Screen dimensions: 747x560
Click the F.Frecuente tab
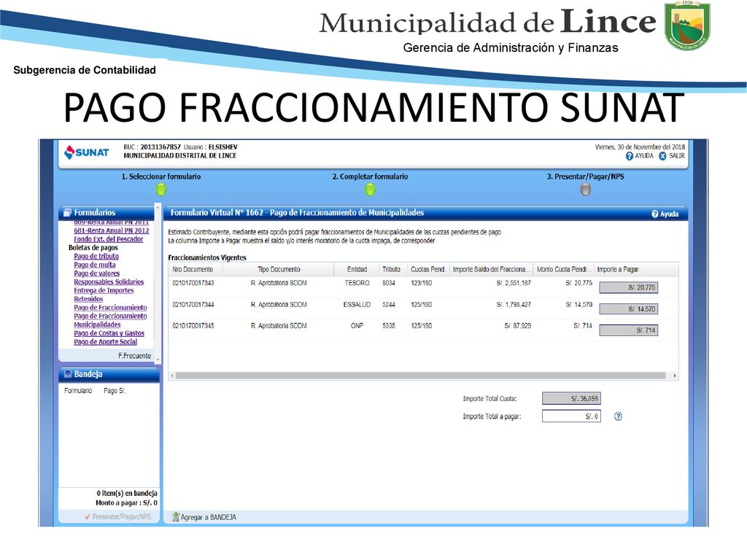point(134,356)
